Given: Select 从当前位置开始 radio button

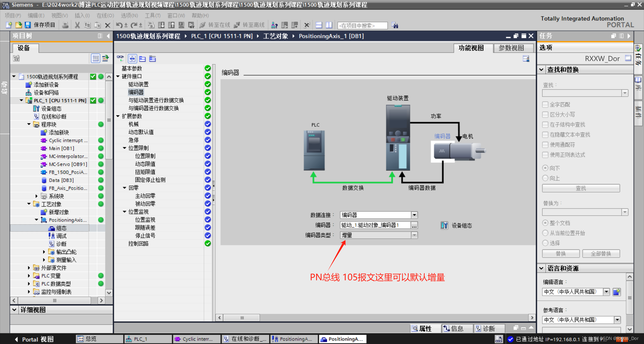Looking at the screenshot, I should [x=545, y=233].
